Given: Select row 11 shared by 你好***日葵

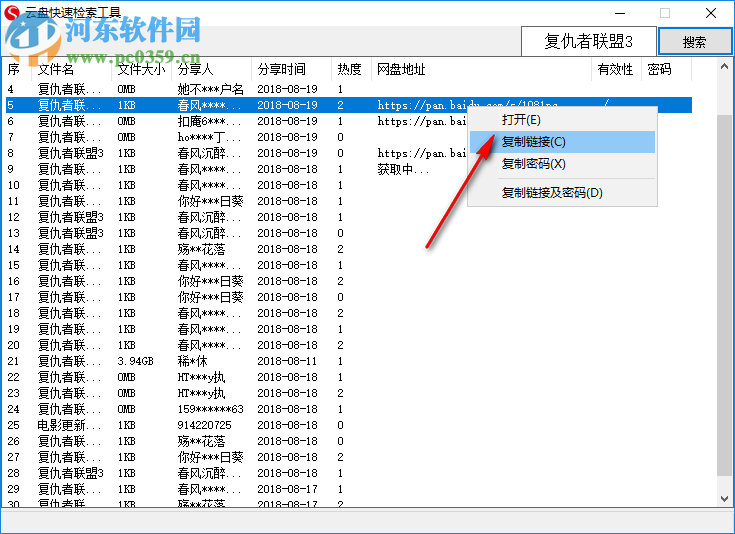Looking at the screenshot, I should (348, 201).
